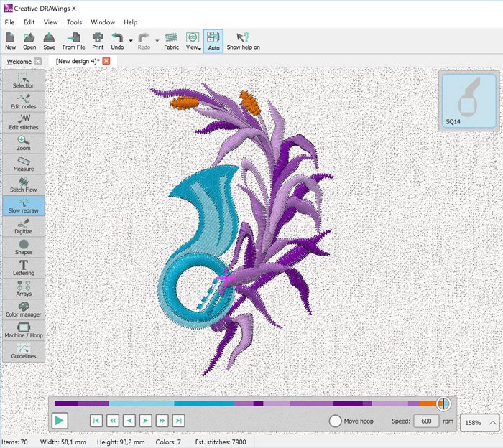
Task: Open the Arrays tool
Action: [24, 289]
